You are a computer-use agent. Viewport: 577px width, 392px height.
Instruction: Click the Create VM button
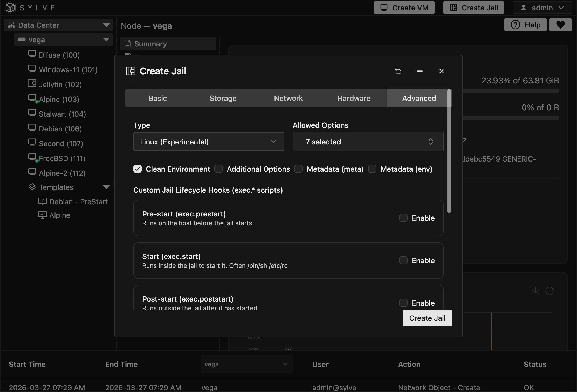[x=404, y=8]
